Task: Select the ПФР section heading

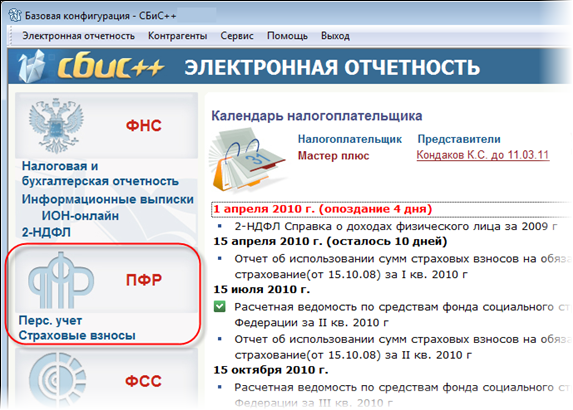Action: [x=144, y=280]
